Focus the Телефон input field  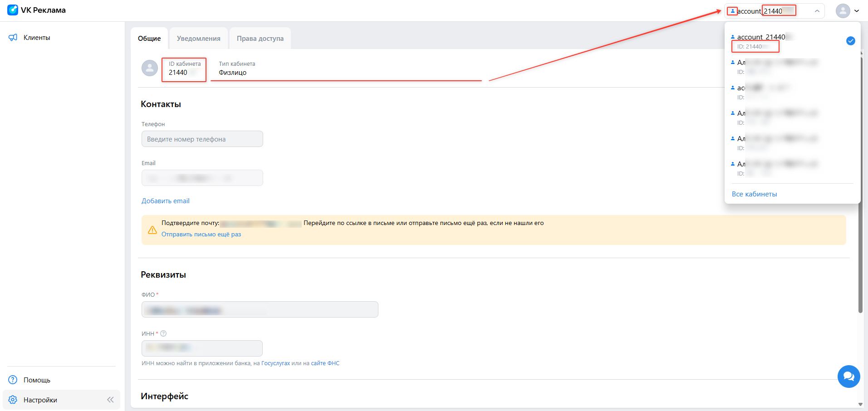tap(202, 139)
